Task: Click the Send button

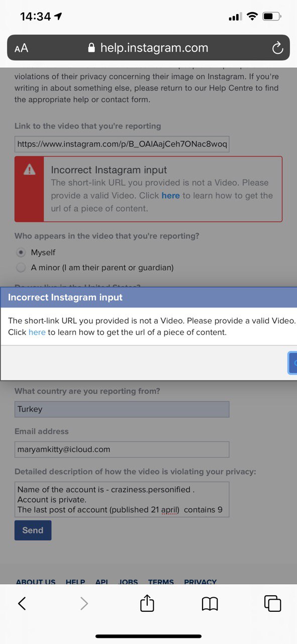Action: pyautogui.click(x=33, y=530)
